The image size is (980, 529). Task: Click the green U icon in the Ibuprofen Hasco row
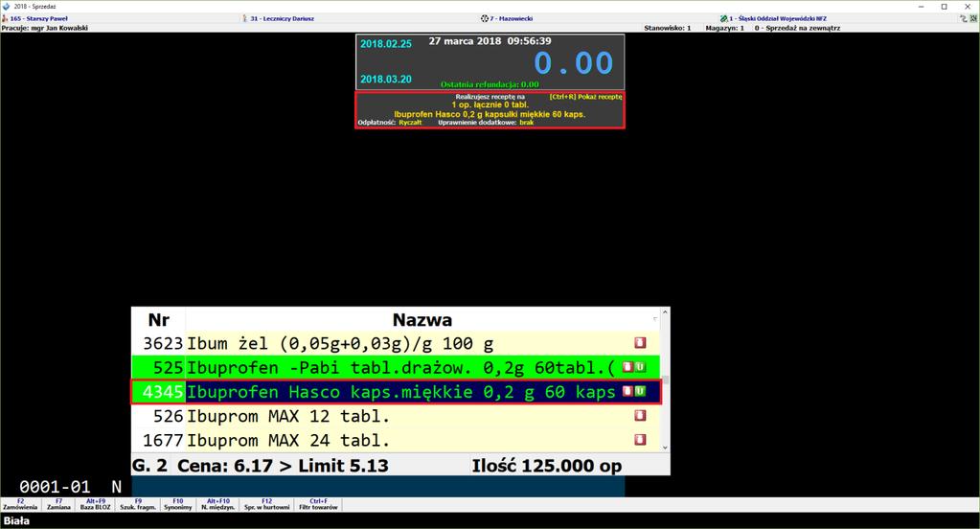point(640,391)
